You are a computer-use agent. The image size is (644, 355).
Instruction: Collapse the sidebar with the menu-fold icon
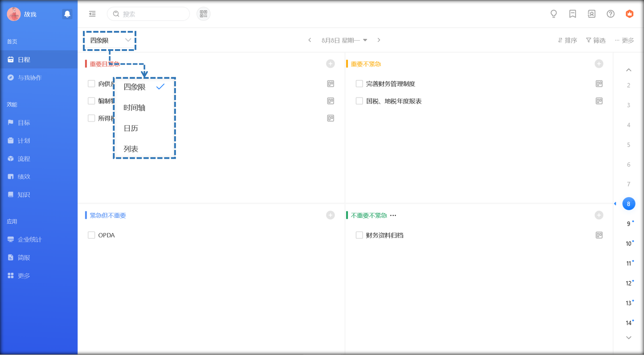pyautogui.click(x=92, y=14)
